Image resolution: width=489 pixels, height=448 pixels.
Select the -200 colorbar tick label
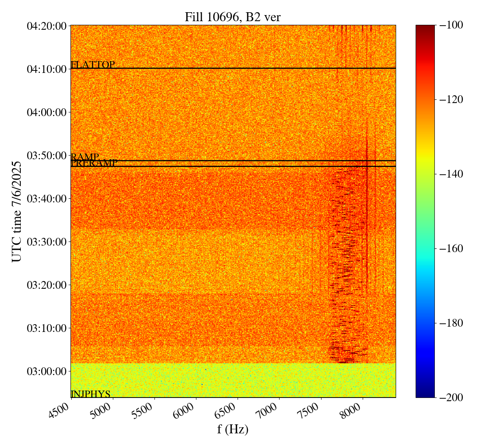tap(452, 397)
